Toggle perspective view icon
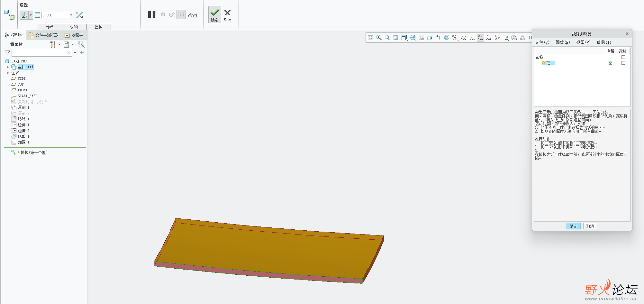 (447, 38)
